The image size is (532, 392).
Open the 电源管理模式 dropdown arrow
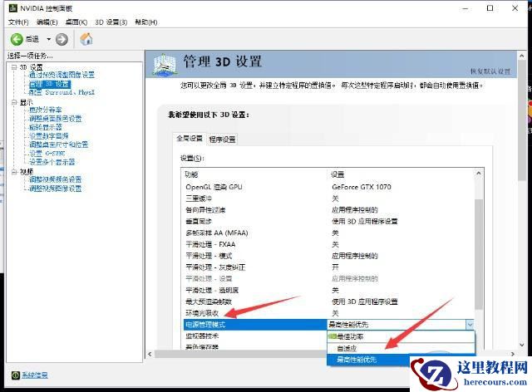click(470, 325)
